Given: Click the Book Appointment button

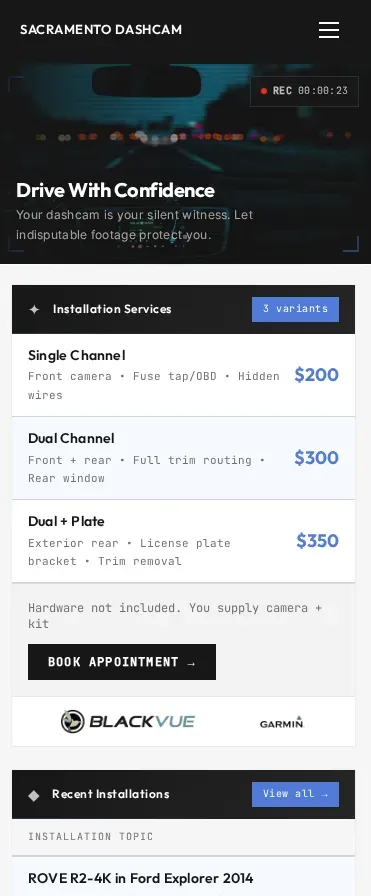Looking at the screenshot, I should coord(122,662).
